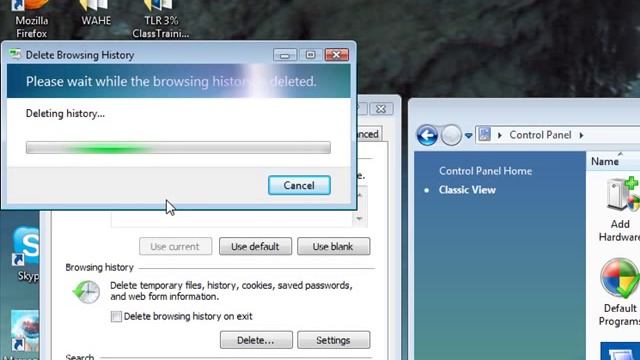Maximize the Delete Browsing History dialog
Screen dimensions: 640x360
(310, 55)
